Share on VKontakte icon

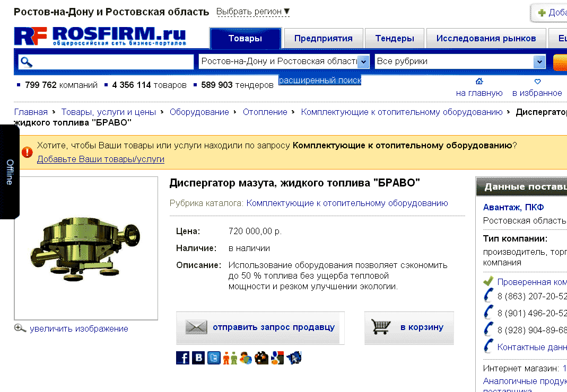click(x=198, y=358)
